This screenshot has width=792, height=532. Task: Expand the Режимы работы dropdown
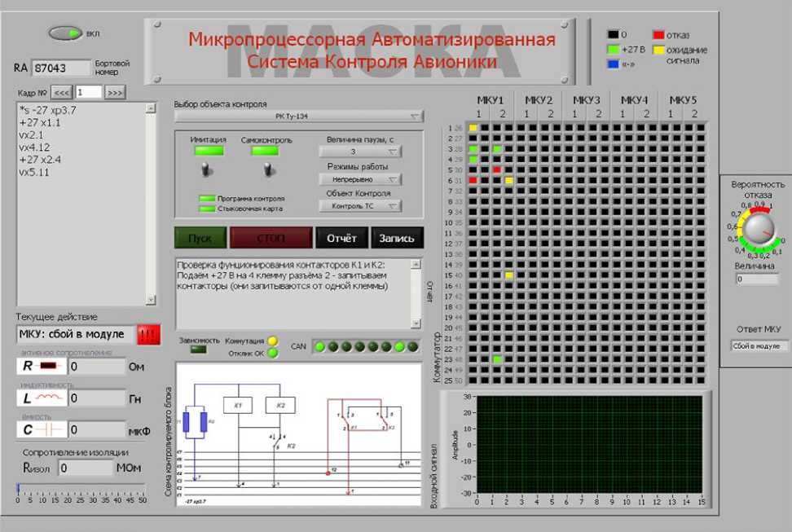[361, 179]
